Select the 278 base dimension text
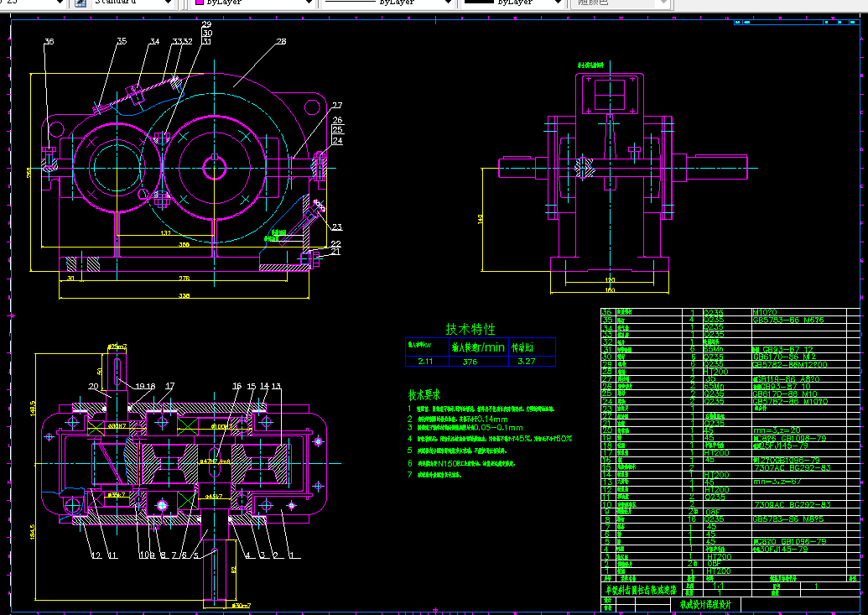Image resolution: width=868 pixels, height=615 pixels. pos(185,279)
